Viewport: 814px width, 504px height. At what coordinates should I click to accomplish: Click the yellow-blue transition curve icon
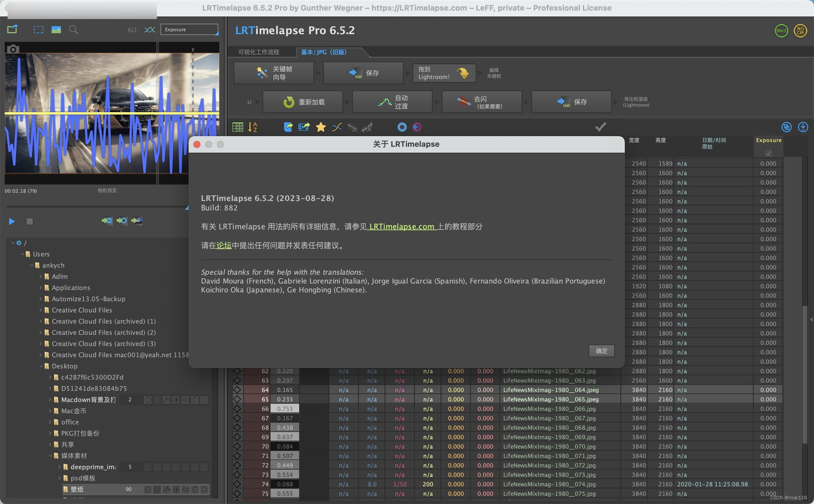tap(337, 127)
